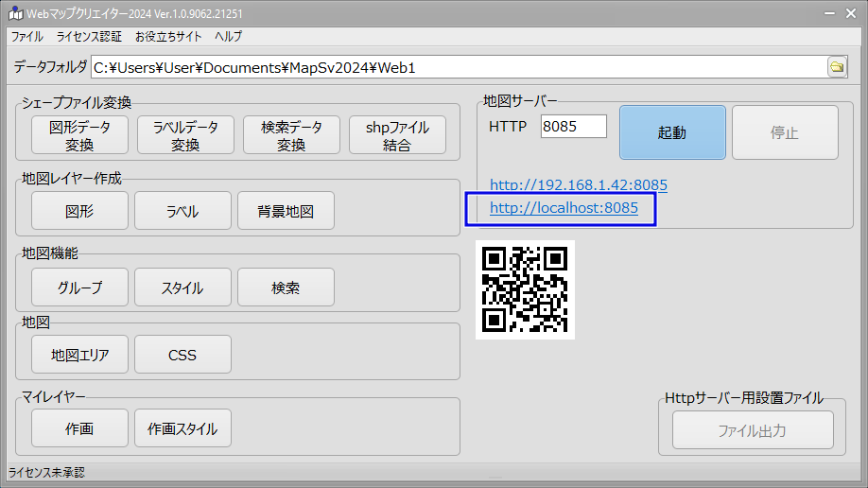Open the お役立ちサイト menu

point(168,37)
